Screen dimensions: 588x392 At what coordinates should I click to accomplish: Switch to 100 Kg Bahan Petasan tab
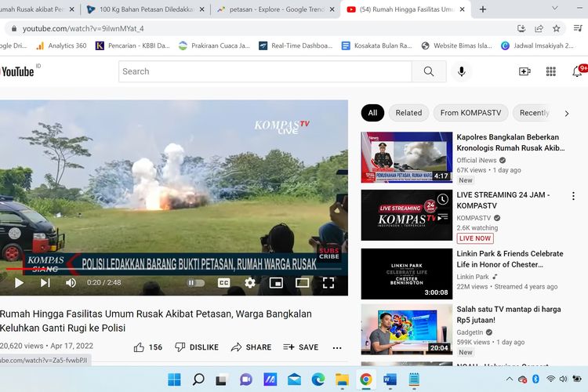pos(147,9)
